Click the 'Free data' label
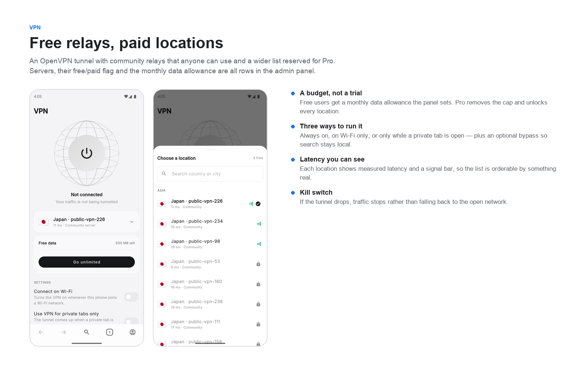Viewport: 588px width, 368px height. [47, 243]
